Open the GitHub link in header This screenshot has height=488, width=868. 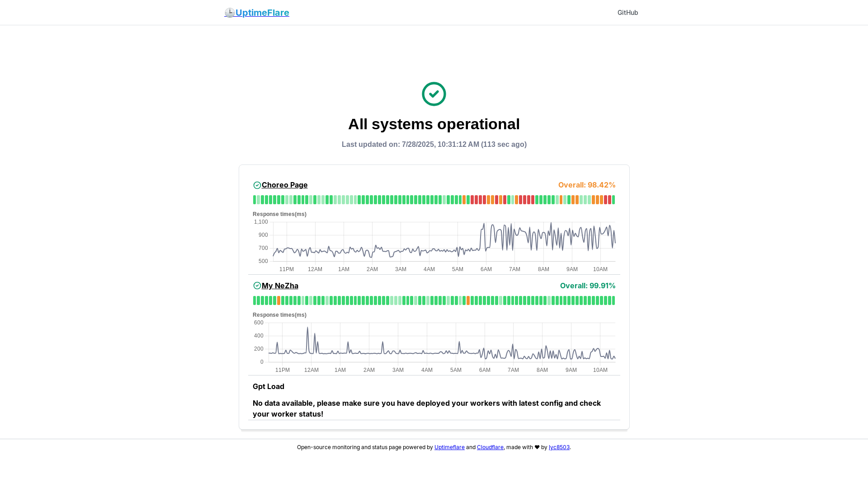pyautogui.click(x=627, y=13)
